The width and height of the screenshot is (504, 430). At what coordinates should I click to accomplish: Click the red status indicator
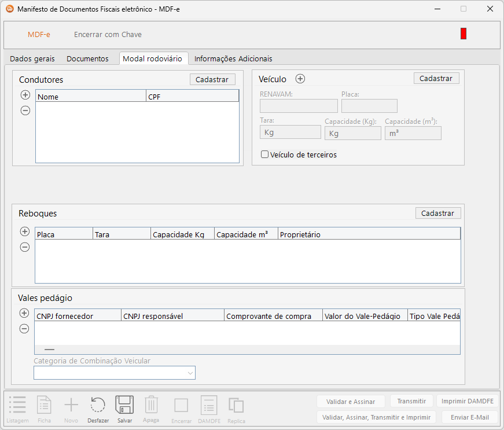point(463,34)
